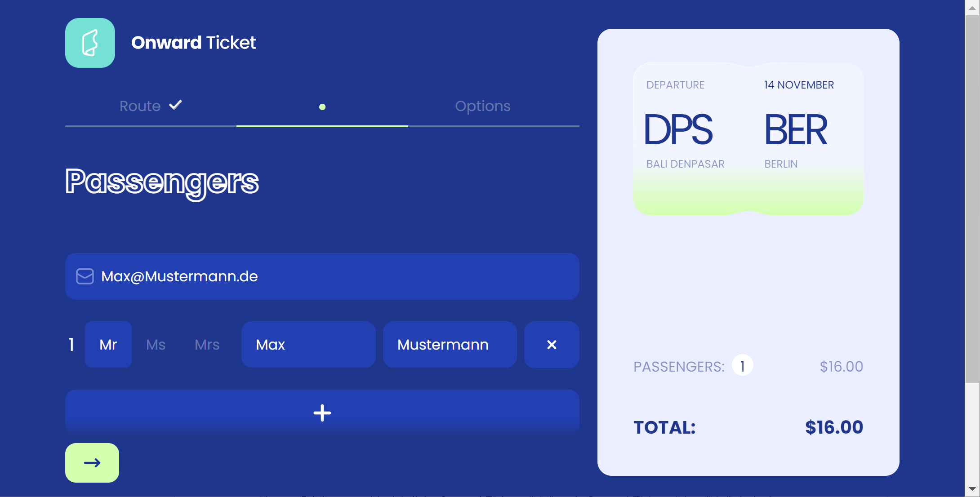Select the Mr title option

coord(108,345)
